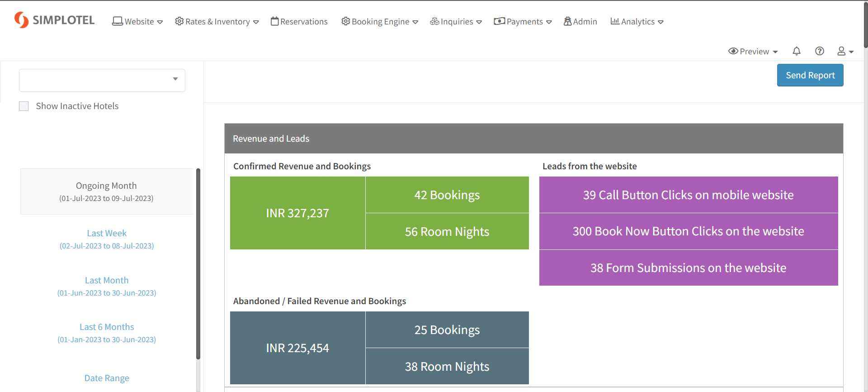Screen dimensions: 868x392
Task: Select the Last Week date period
Action: coord(107,239)
